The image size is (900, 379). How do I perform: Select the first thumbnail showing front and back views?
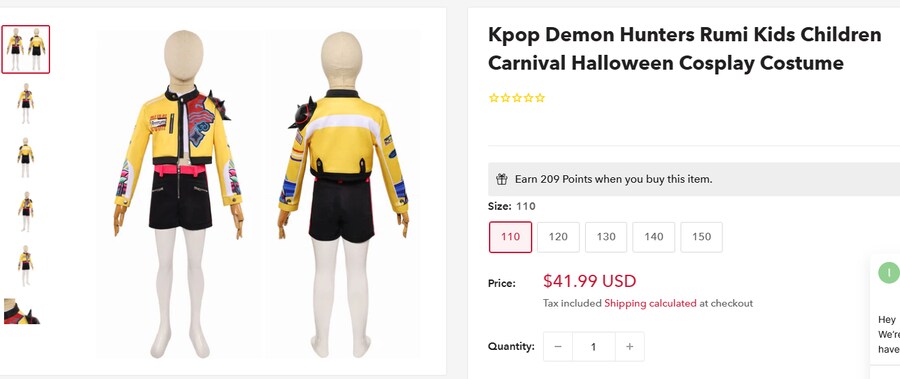click(26, 49)
